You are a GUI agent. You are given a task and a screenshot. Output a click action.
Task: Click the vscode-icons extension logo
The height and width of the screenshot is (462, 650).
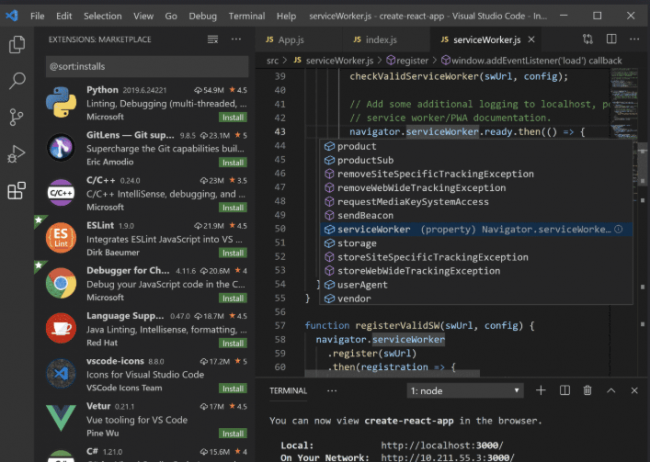pos(61,373)
